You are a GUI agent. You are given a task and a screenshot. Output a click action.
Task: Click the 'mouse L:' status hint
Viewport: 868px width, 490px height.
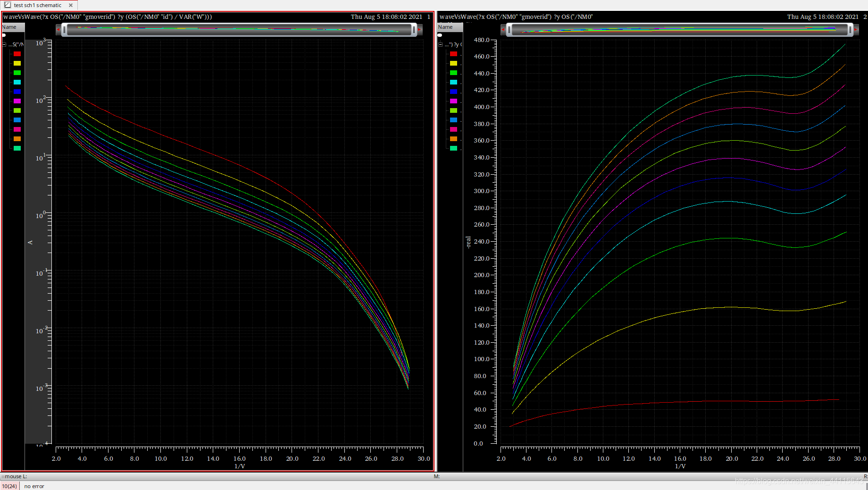16,476
